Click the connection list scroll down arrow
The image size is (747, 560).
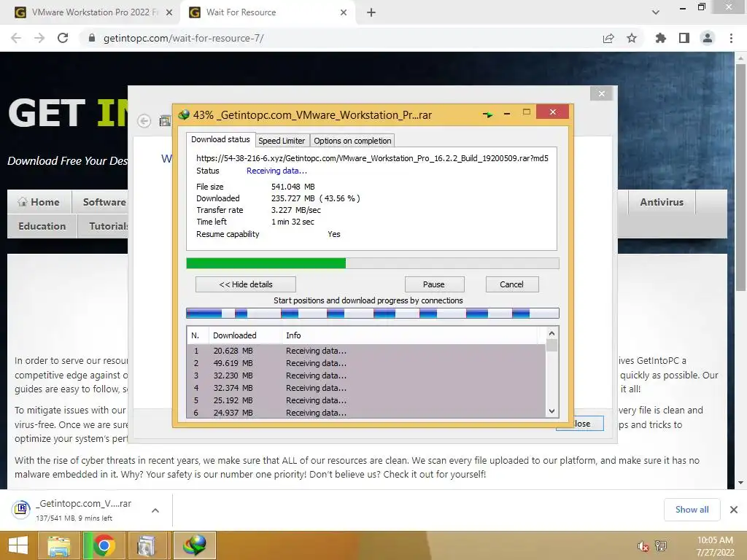551,411
